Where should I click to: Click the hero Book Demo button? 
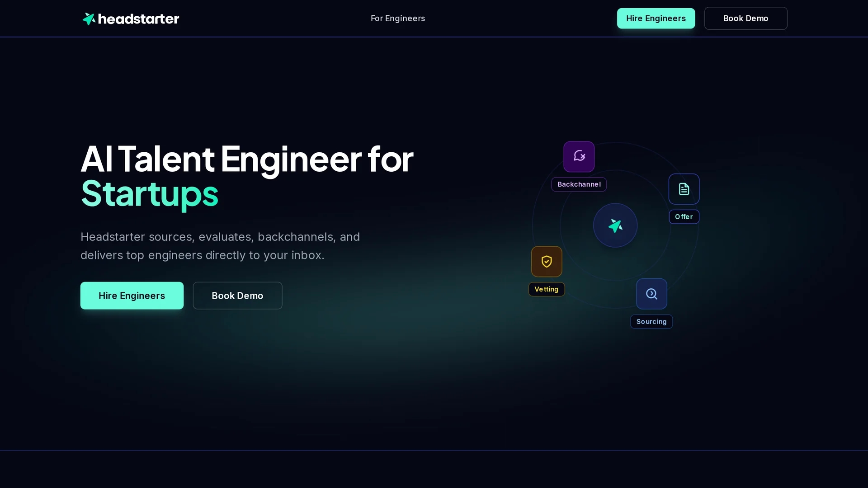pos(237,296)
